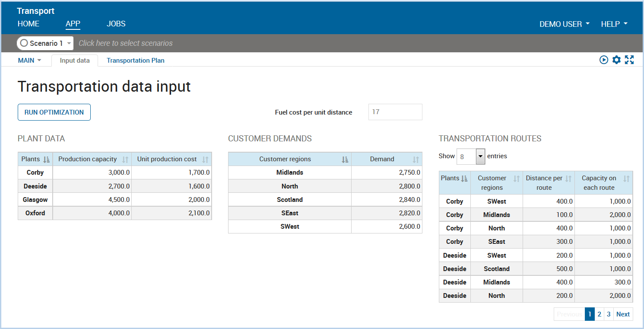This screenshot has width=644, height=329.
Task: Click the RUN OPTIMIZATION button
Action: [54, 112]
